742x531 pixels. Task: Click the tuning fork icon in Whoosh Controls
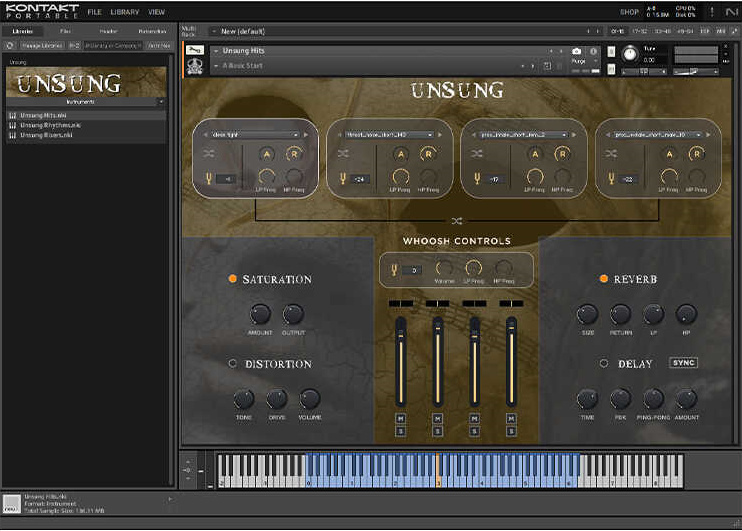click(x=394, y=270)
